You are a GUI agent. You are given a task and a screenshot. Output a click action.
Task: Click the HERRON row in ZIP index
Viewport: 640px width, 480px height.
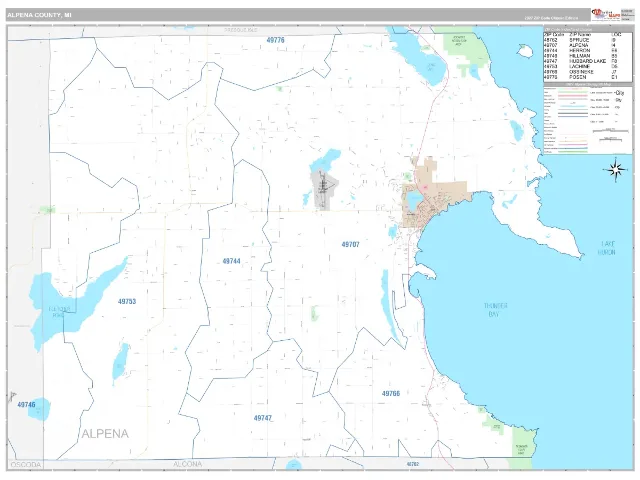click(582, 51)
